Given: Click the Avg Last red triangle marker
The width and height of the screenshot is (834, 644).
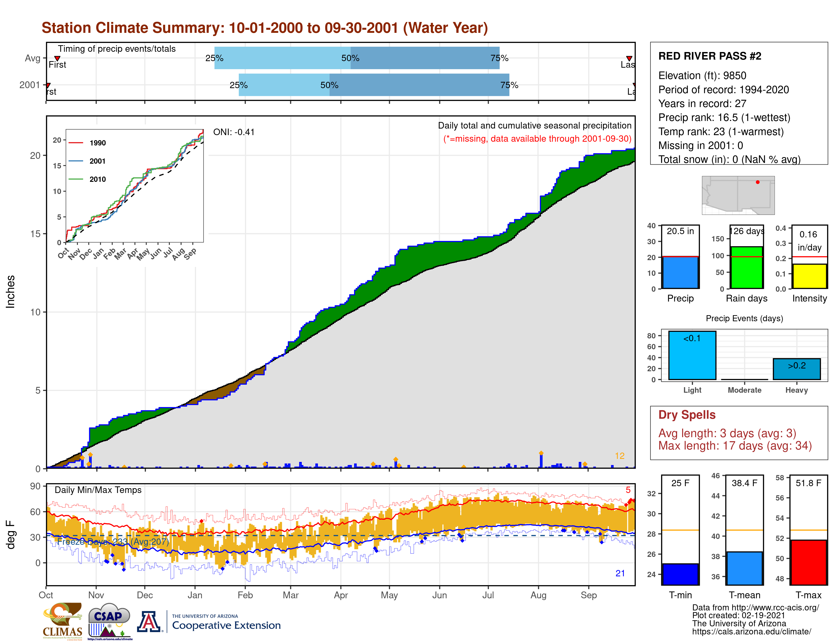Looking at the screenshot, I should 629,58.
